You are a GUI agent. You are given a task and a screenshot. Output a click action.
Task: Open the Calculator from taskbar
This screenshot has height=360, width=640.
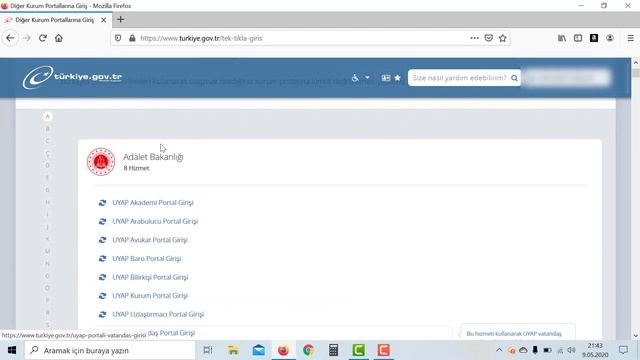coord(333,350)
